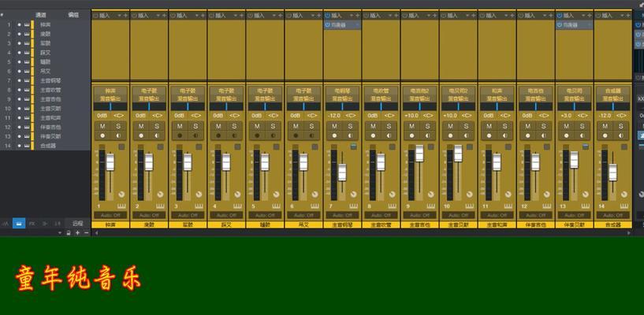Toggle monitoring on channel 4

click(x=234, y=135)
